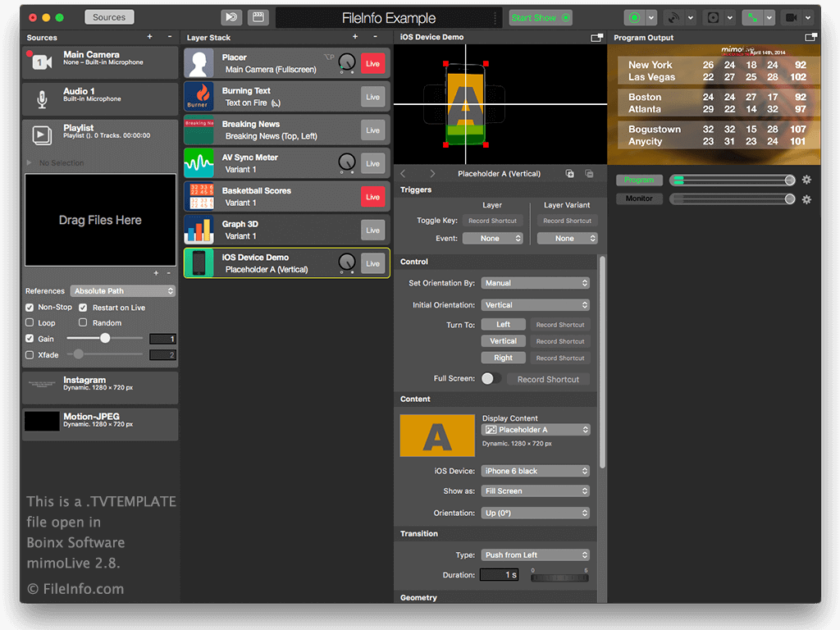The height and width of the screenshot is (630, 840).
Task: Open the iOS Device dropdown
Action: coord(535,471)
